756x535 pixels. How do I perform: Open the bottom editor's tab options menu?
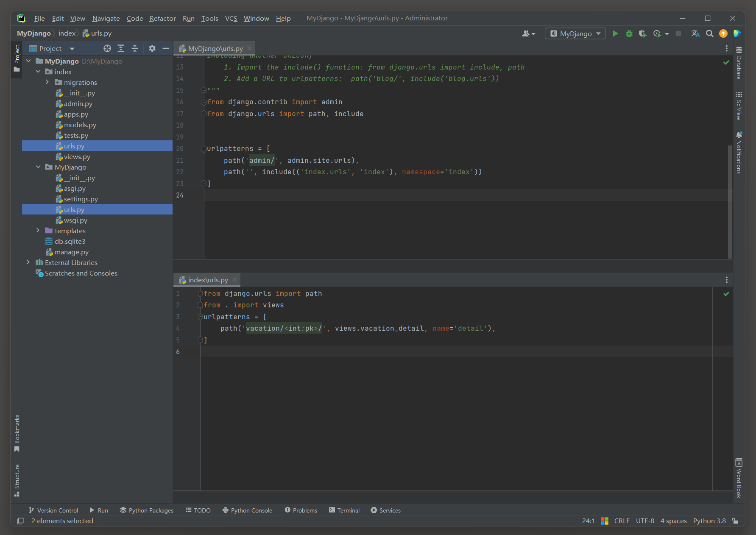(726, 280)
